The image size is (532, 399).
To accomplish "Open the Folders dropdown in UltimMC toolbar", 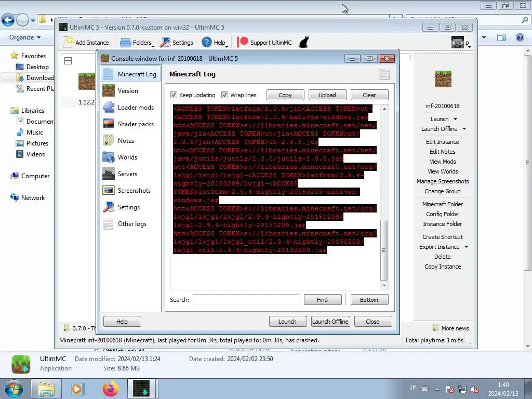I will (x=137, y=43).
